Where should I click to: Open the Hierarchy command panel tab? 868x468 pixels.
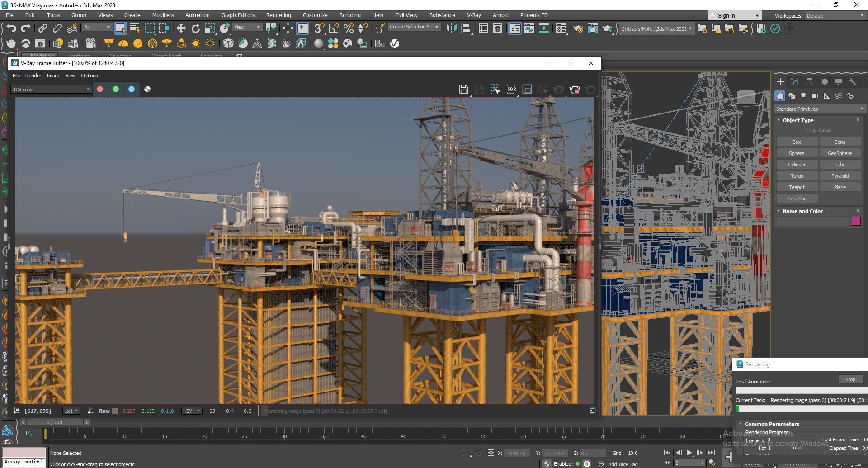tap(809, 82)
